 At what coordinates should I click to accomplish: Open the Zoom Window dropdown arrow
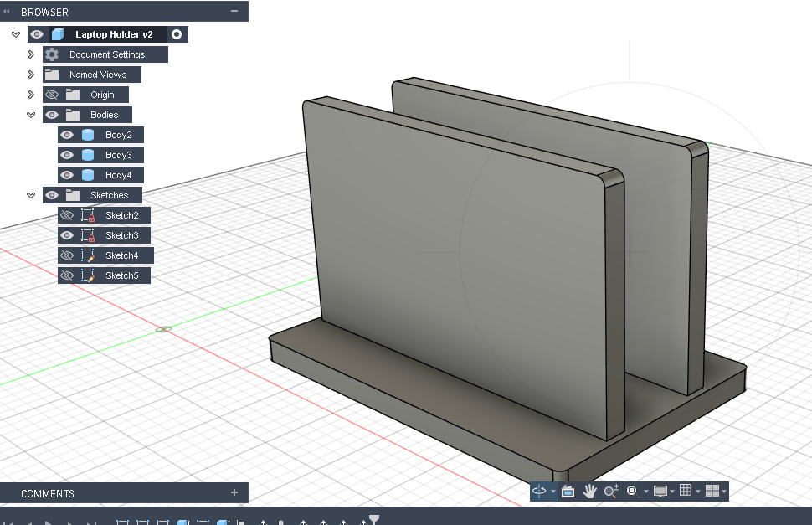coord(645,491)
